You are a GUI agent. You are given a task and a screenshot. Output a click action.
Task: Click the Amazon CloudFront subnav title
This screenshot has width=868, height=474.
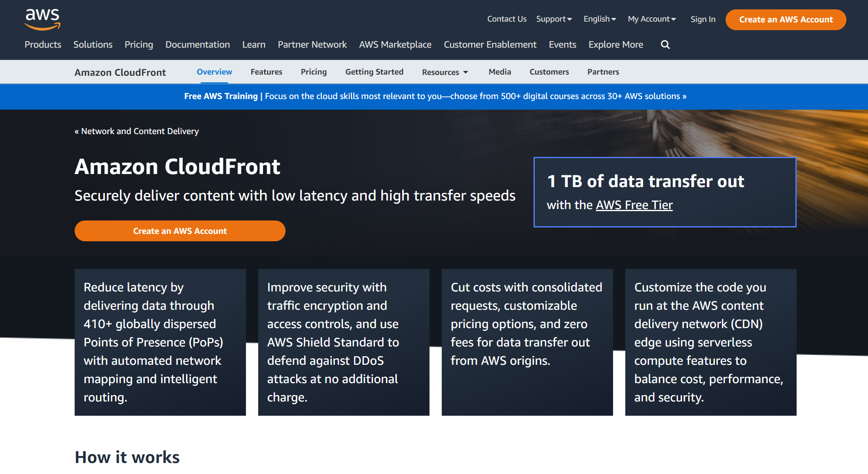[x=120, y=73]
